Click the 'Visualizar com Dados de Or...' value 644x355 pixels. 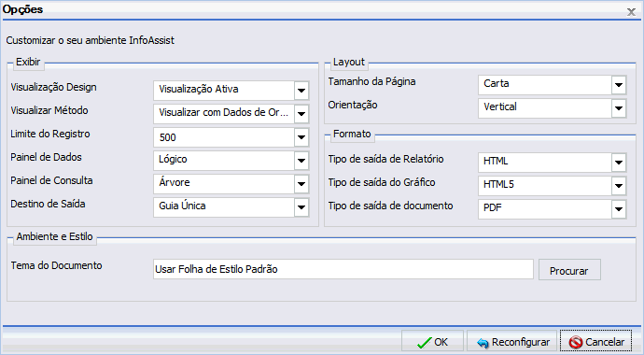224,114
